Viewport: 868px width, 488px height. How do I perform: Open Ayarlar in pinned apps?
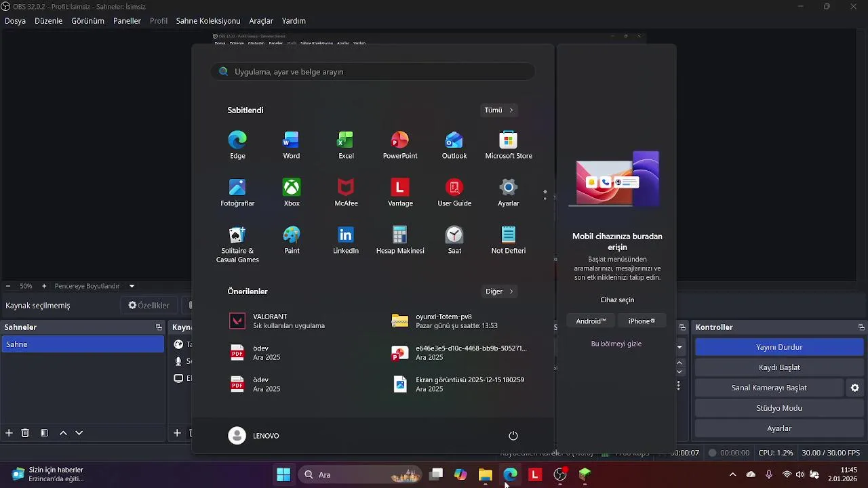[x=509, y=192]
